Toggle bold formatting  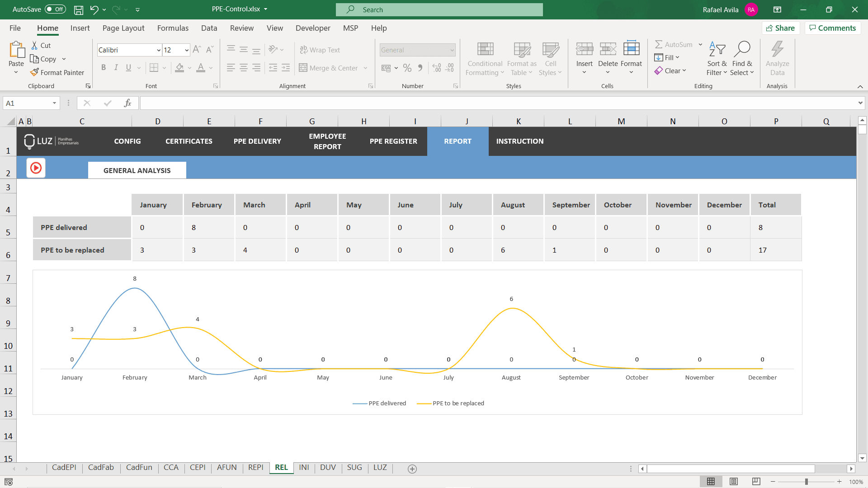pyautogui.click(x=104, y=67)
